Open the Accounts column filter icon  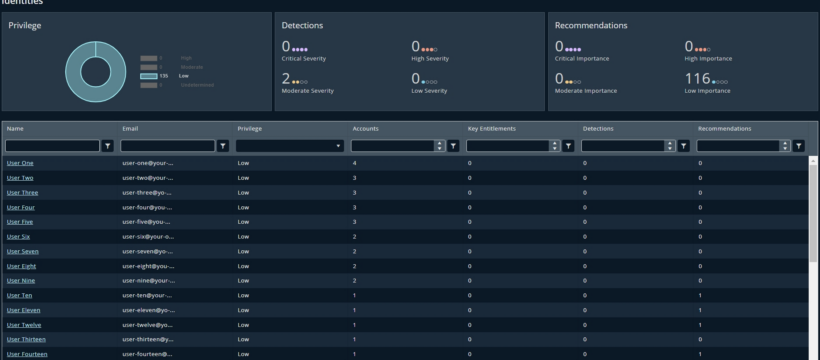pos(453,146)
